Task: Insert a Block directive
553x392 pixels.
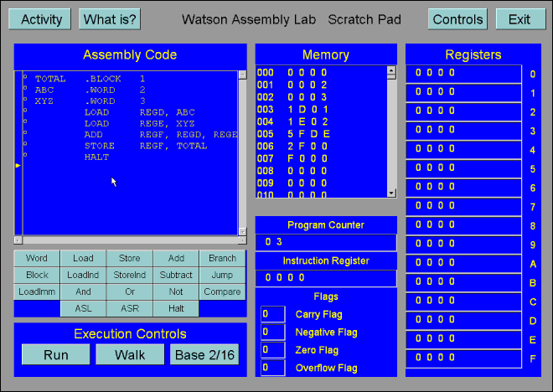Action: click(37, 275)
